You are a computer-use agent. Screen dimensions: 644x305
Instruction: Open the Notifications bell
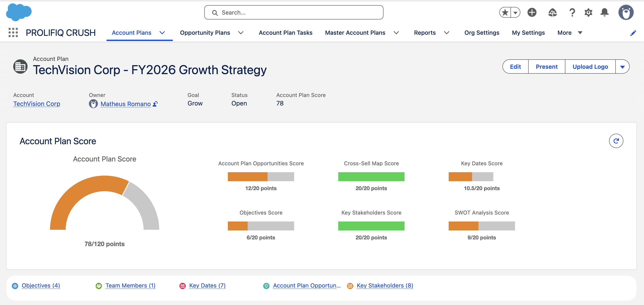point(605,12)
